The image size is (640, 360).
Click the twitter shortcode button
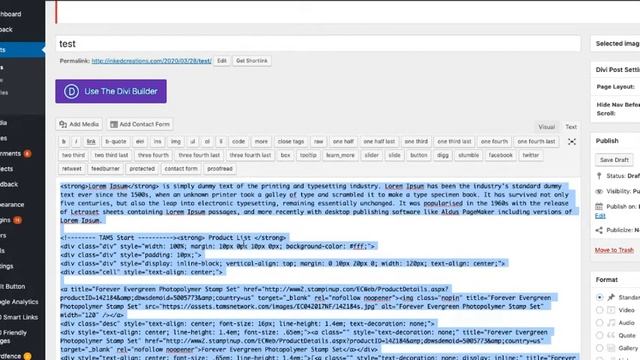[531, 156]
